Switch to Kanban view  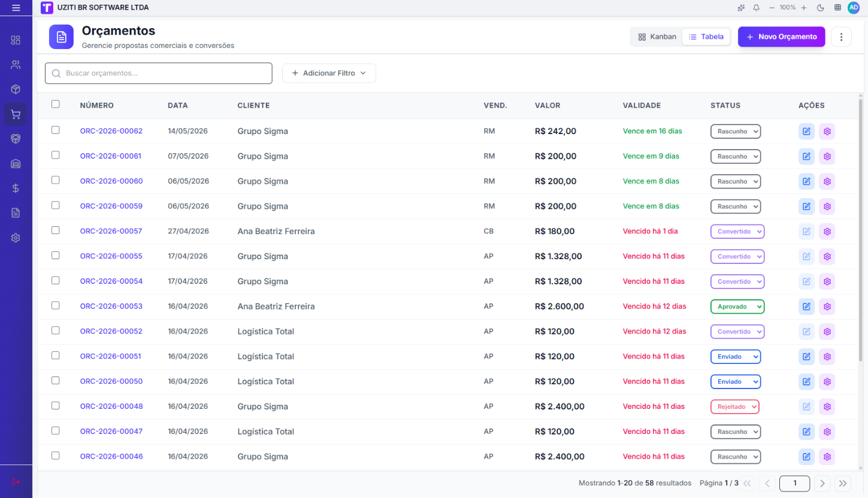click(x=657, y=37)
